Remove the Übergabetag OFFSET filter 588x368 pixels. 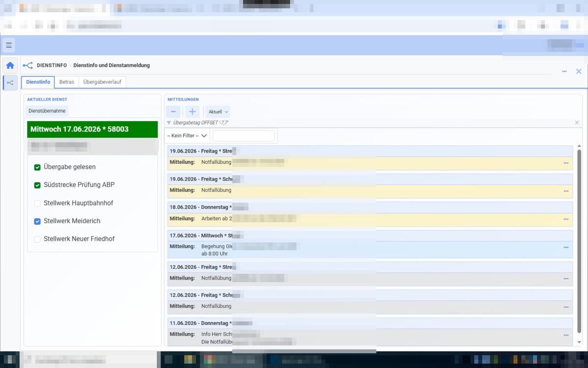577,123
